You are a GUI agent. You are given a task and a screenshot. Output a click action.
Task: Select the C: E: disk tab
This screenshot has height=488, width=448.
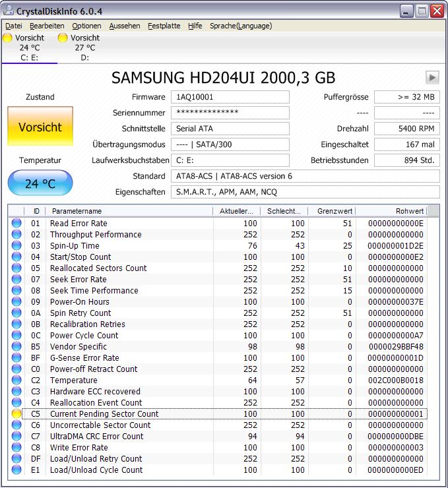[29, 47]
